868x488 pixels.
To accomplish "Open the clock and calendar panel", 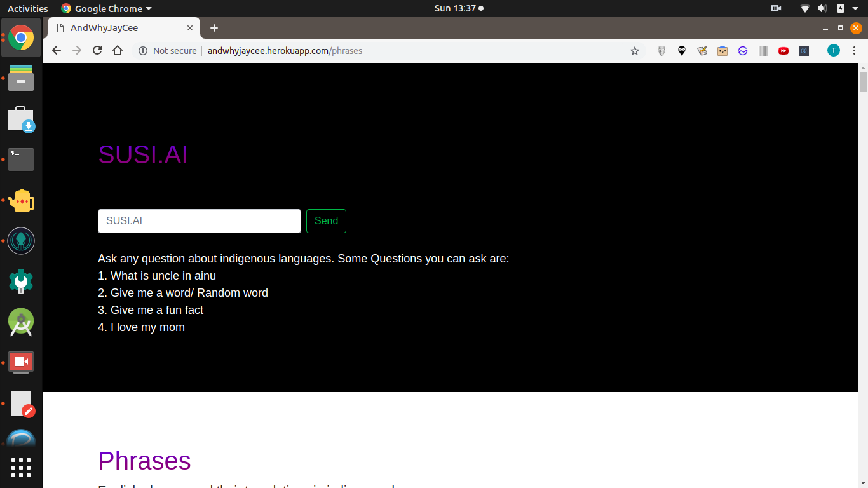I will 459,8.
